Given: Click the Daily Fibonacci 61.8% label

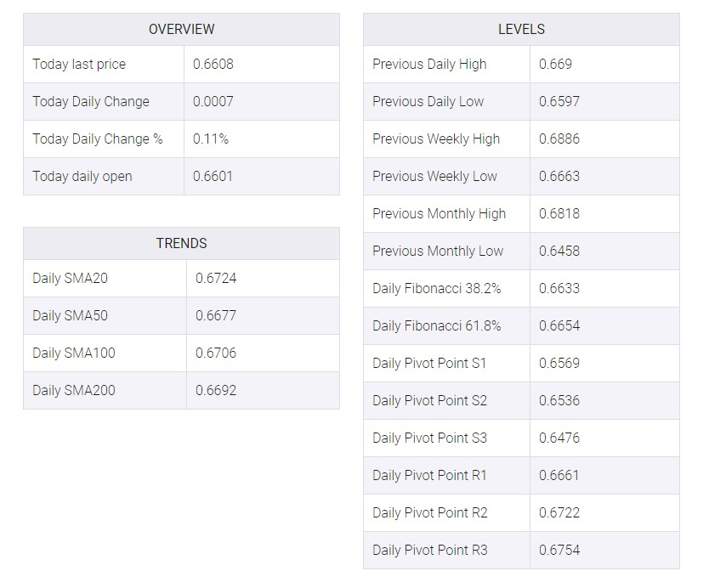Looking at the screenshot, I should [437, 325].
